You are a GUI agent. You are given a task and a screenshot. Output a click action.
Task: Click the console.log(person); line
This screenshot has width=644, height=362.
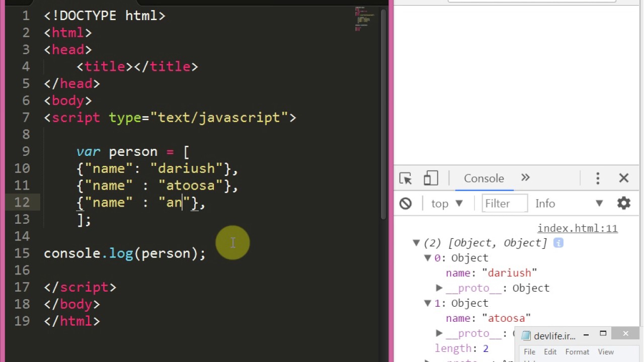coord(125,253)
